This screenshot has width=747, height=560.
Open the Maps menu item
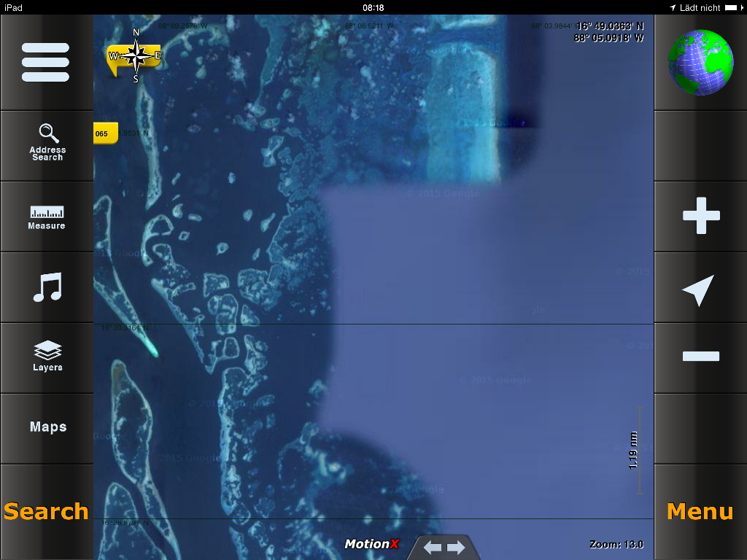pyautogui.click(x=48, y=427)
